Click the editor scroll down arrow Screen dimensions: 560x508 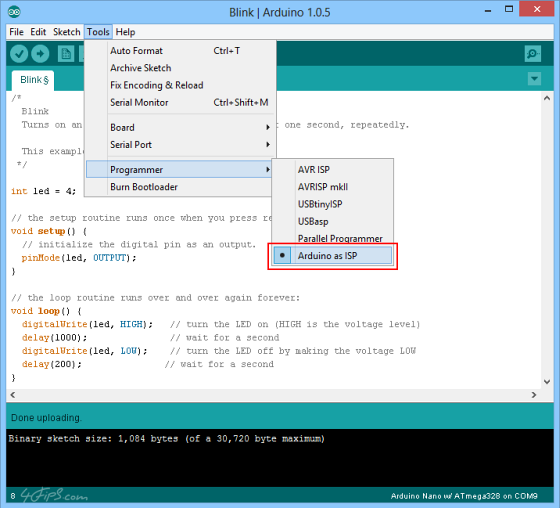pos(547,382)
